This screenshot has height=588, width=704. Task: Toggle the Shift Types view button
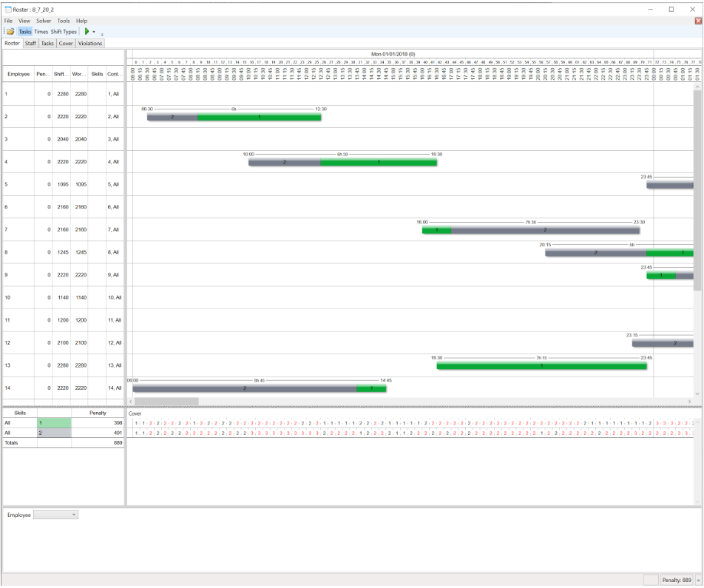[64, 32]
